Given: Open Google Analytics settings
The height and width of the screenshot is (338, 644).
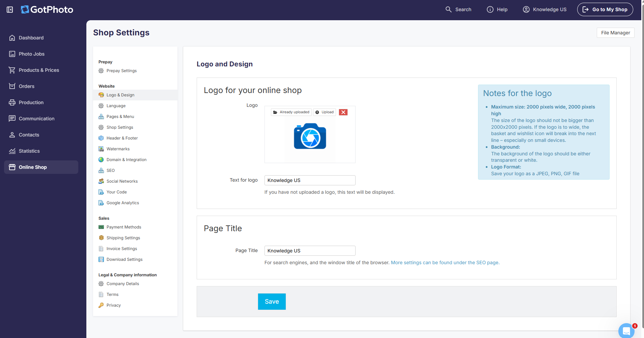Looking at the screenshot, I should point(135,203).
